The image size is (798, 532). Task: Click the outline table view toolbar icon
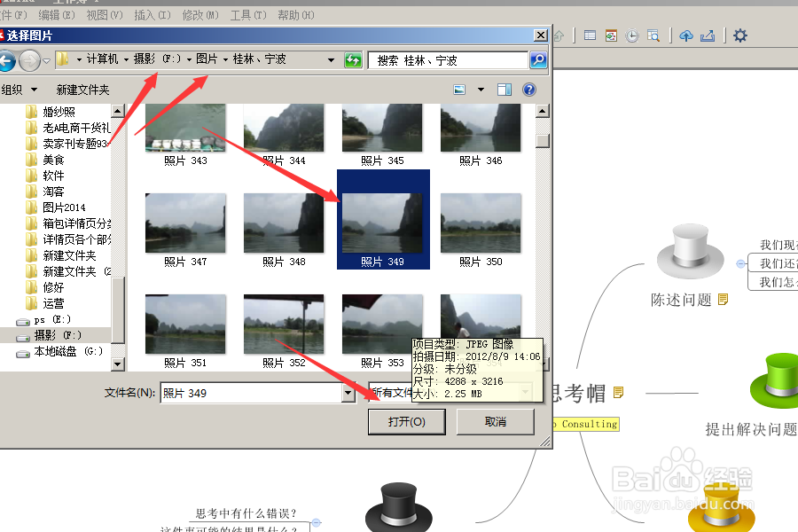coord(590,35)
